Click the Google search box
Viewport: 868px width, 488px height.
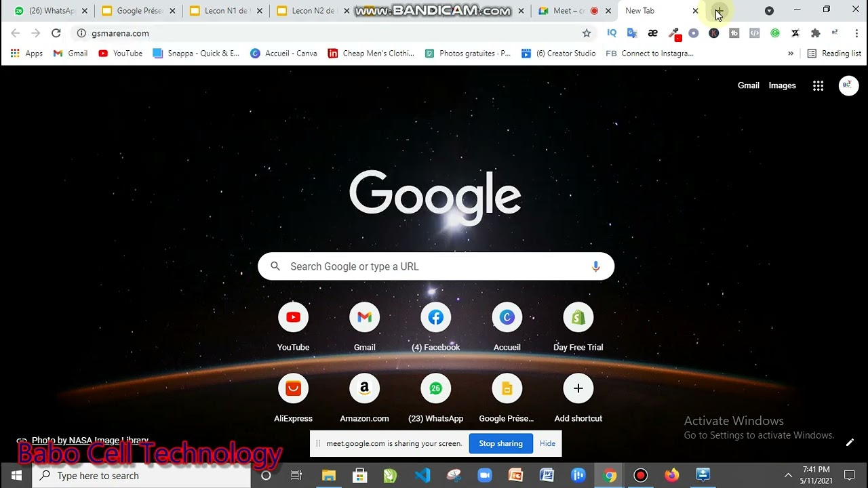click(x=436, y=266)
